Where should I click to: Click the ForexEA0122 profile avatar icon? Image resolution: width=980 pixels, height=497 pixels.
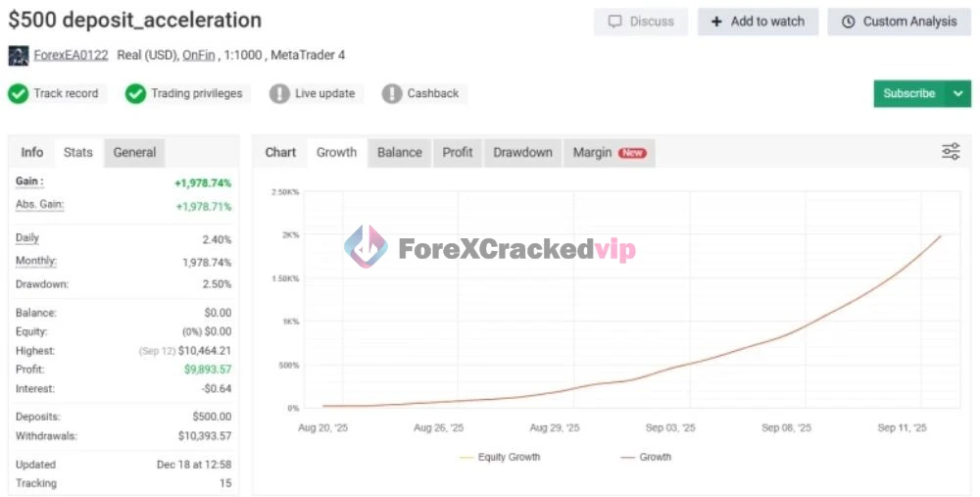click(x=19, y=55)
